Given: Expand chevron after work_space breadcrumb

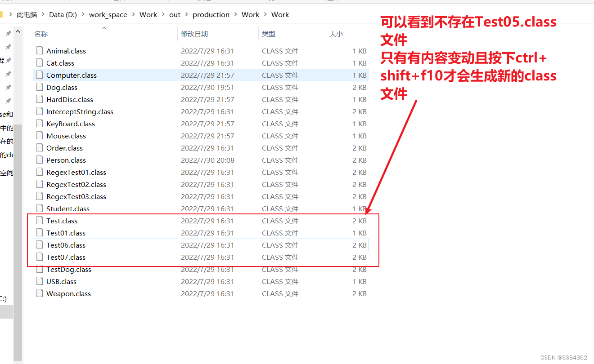Looking at the screenshot, I should 134,14.
